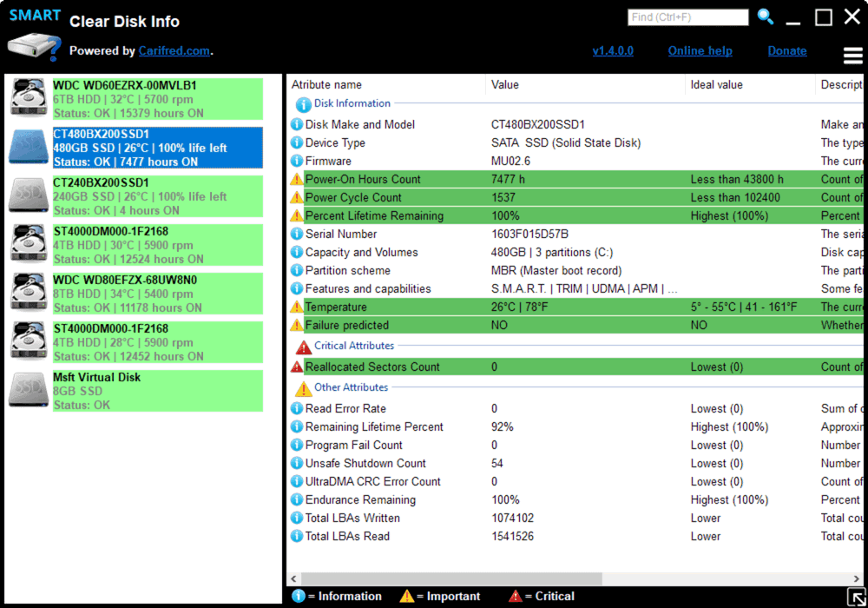
Task: Select the Msft Virtual Disk entry
Action: click(x=158, y=391)
